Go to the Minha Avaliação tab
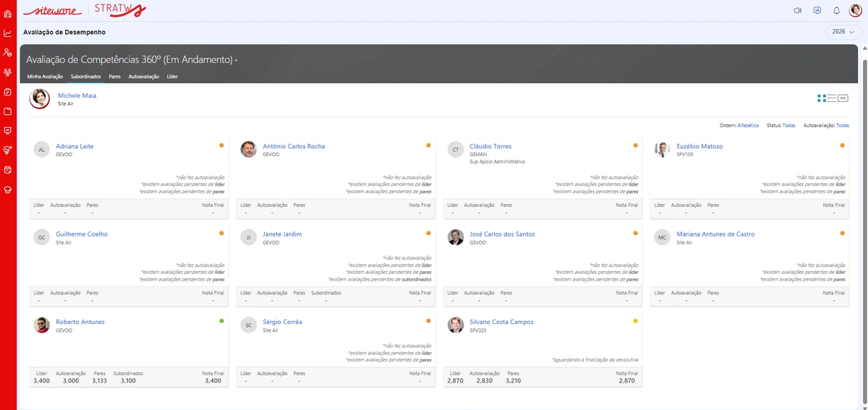 pyautogui.click(x=45, y=76)
